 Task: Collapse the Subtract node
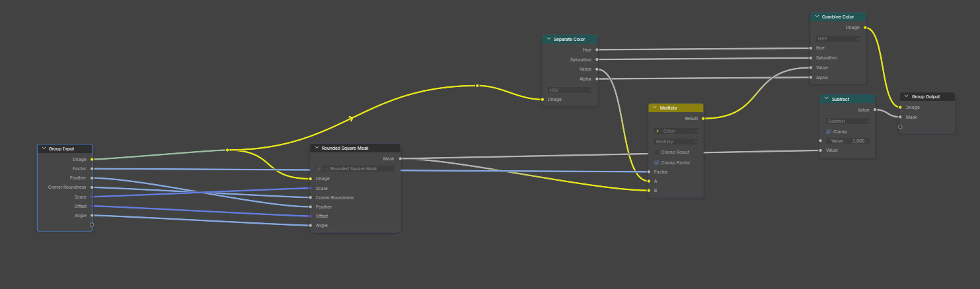click(x=826, y=99)
